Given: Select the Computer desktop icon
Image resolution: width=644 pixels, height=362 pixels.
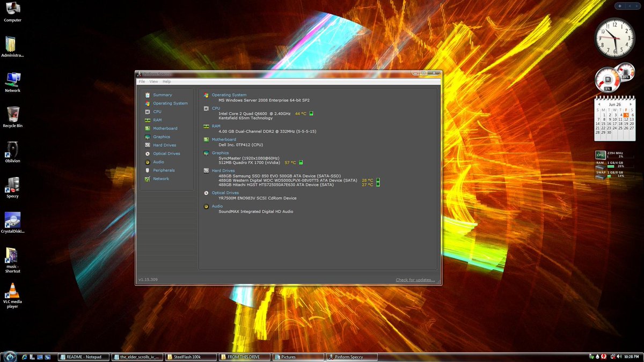Looking at the screenshot, I should 12,12.
